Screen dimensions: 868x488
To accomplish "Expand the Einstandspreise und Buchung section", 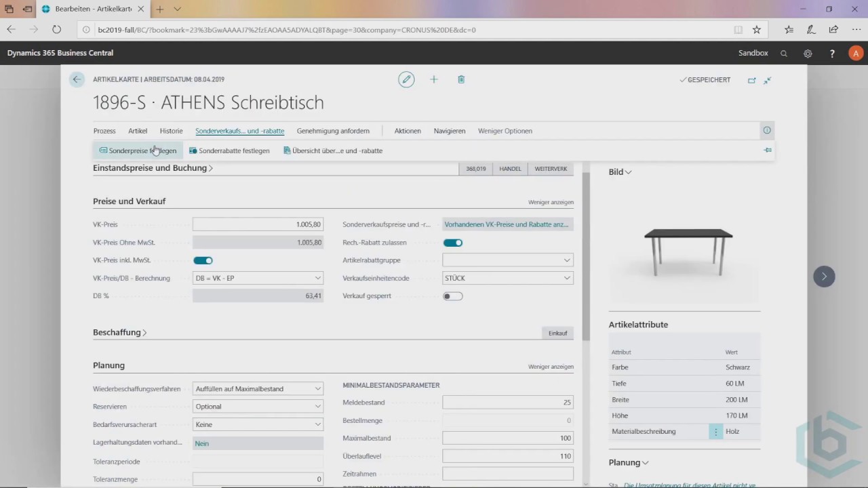I will [x=153, y=168].
